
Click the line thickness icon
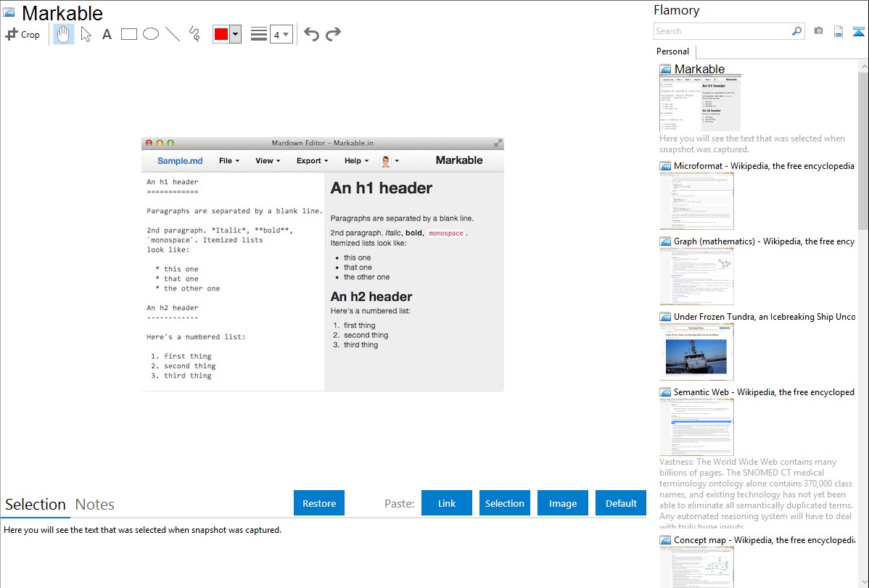(x=259, y=34)
